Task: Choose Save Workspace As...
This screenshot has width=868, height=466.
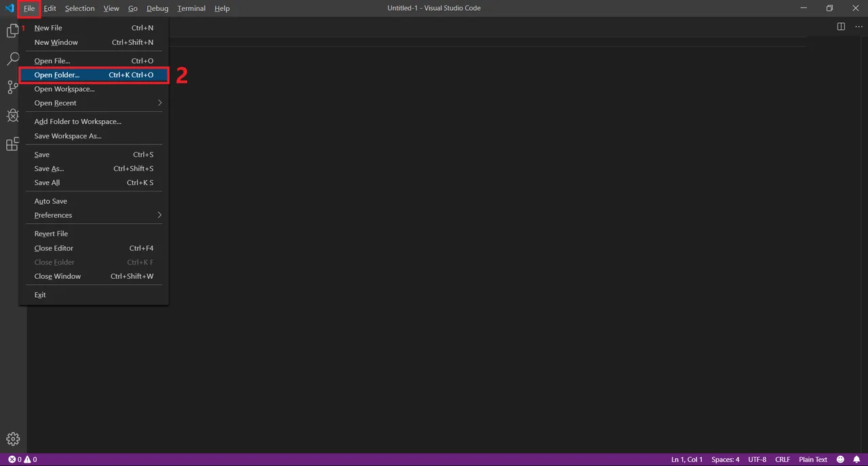Action: coord(94,136)
